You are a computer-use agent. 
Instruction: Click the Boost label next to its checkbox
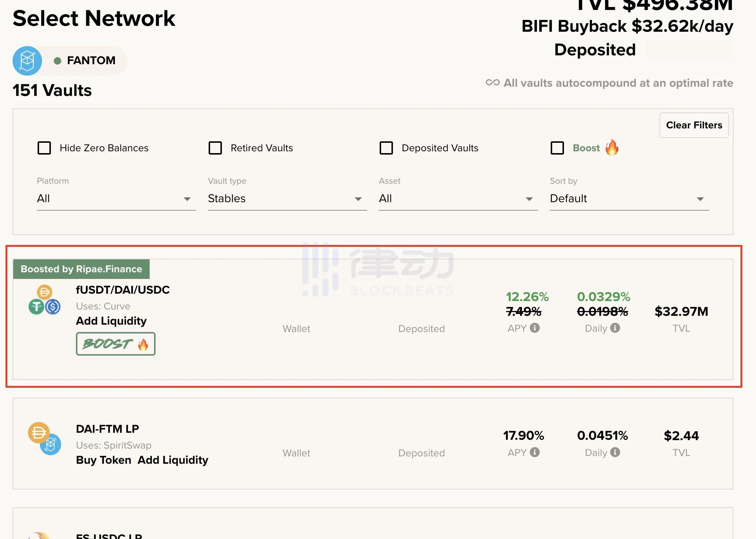coord(586,148)
